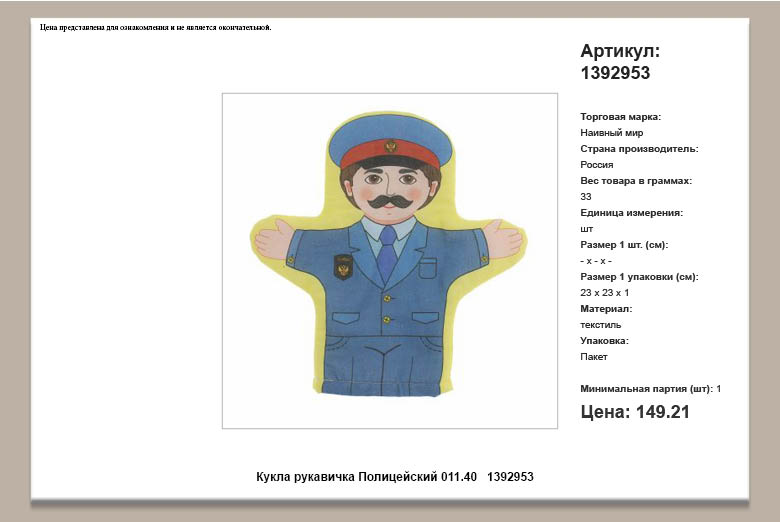The width and height of the screenshot is (780, 522).
Task: Click the emblem on the policeman's blue cap
Action: coord(391,146)
